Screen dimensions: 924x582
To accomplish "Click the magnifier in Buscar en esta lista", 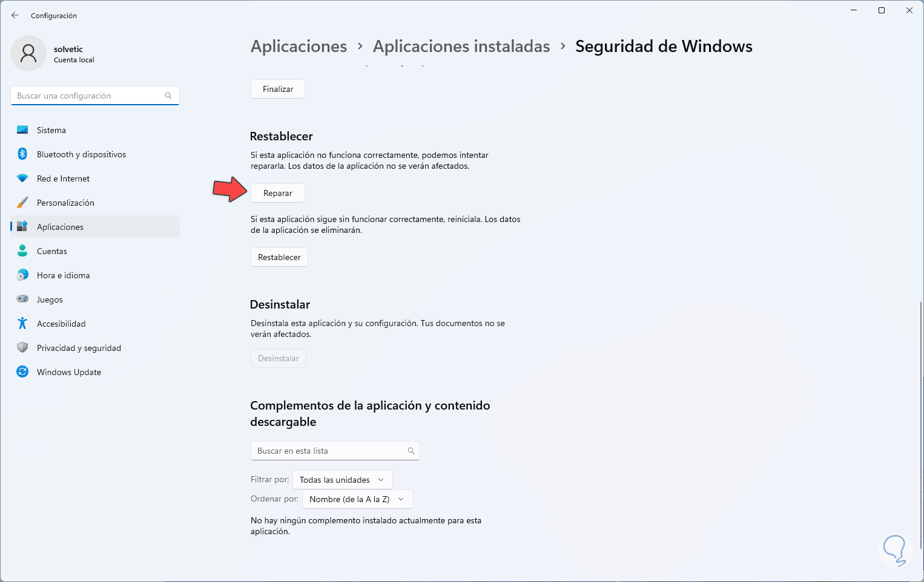I will (411, 451).
